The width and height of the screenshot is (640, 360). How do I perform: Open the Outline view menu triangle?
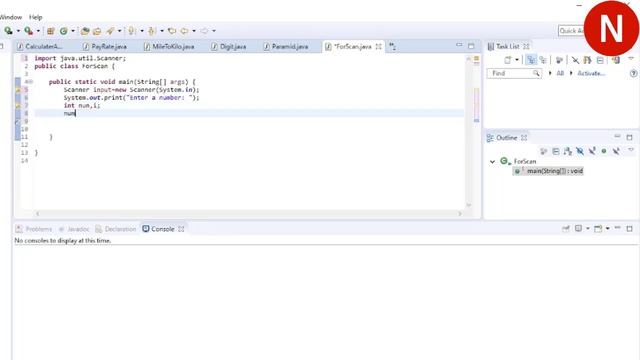631,150
